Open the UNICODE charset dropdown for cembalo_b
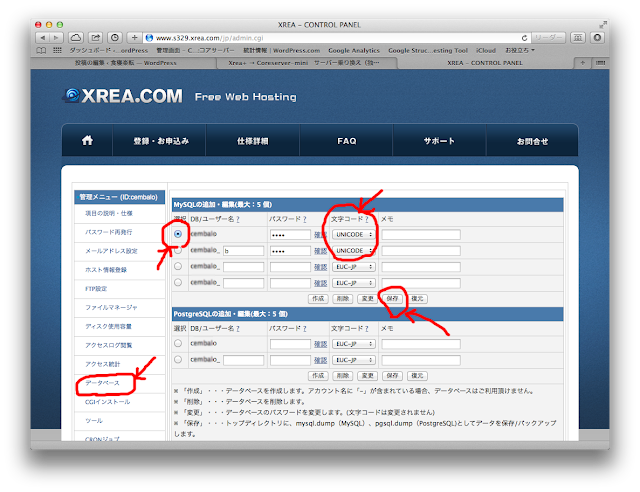 (x=353, y=250)
